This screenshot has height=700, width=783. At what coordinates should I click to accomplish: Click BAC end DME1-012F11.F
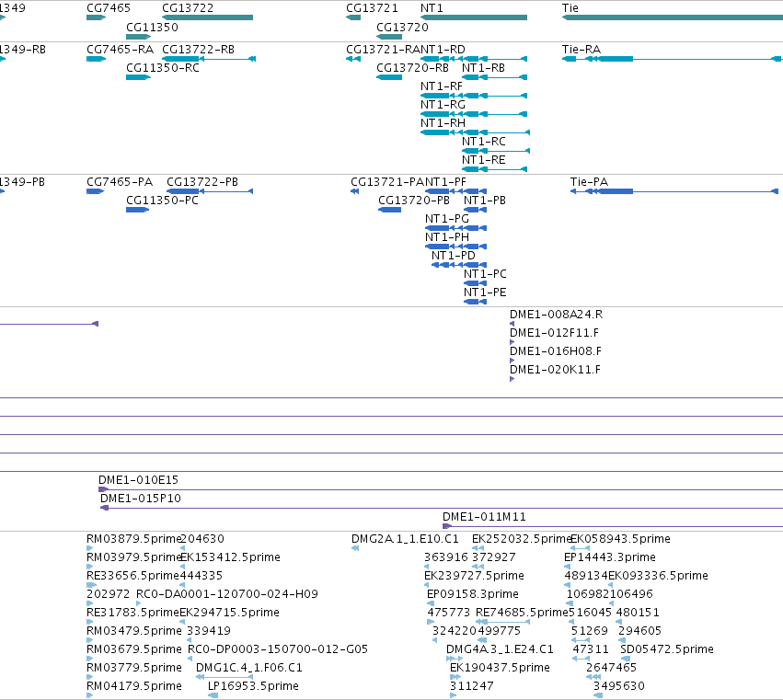pyautogui.click(x=554, y=333)
